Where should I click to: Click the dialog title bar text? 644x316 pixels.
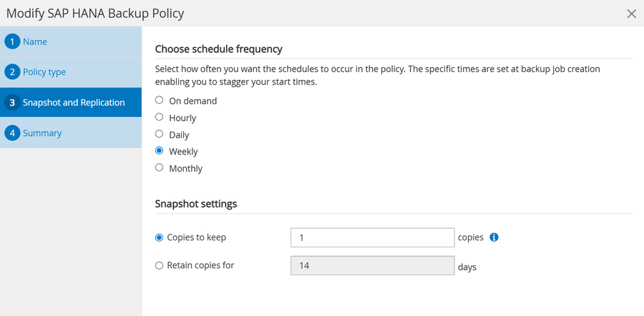pos(95,14)
